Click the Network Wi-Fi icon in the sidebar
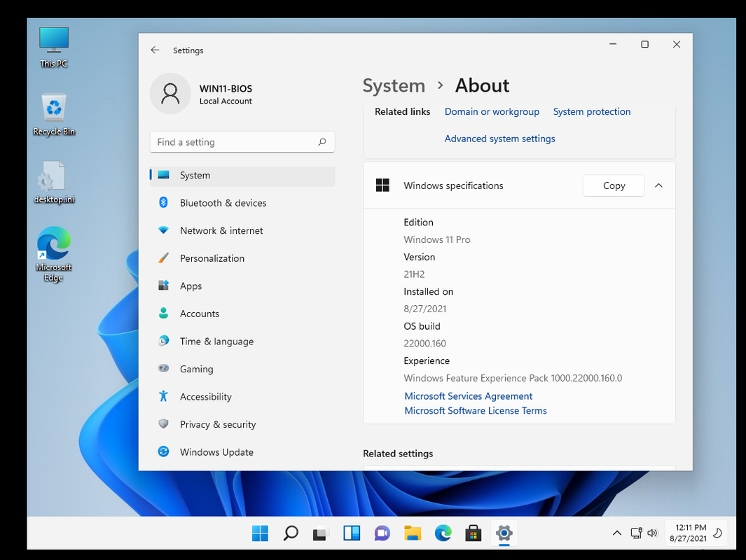This screenshot has width=746, height=560. coord(163,230)
